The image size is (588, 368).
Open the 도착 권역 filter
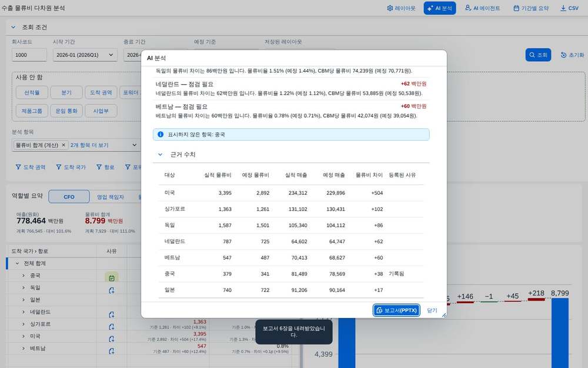pyautogui.click(x=31, y=167)
